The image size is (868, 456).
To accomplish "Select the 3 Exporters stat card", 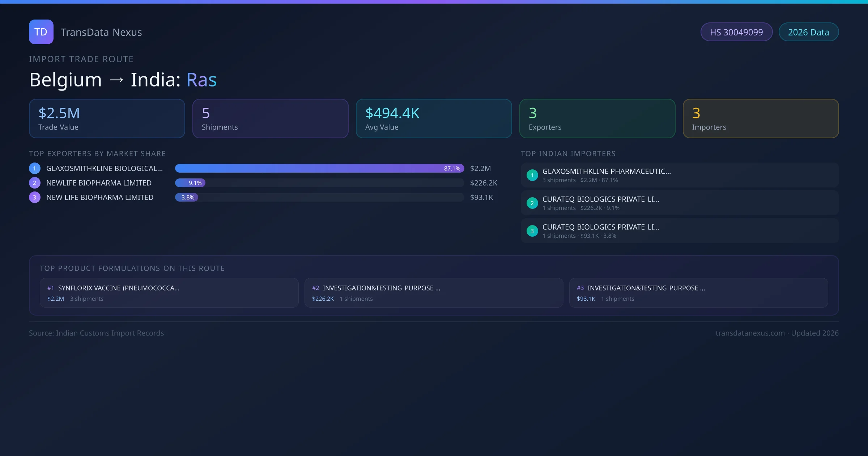I will click(597, 119).
